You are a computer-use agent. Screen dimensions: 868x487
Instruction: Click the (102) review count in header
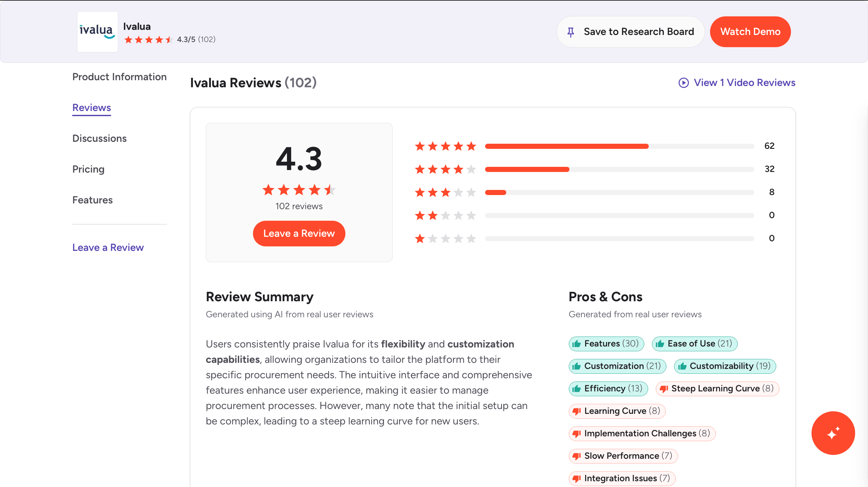(x=207, y=39)
